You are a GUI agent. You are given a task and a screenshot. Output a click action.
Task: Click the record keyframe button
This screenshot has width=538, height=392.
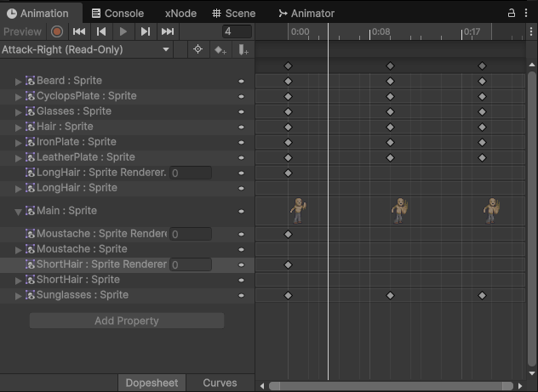(57, 31)
